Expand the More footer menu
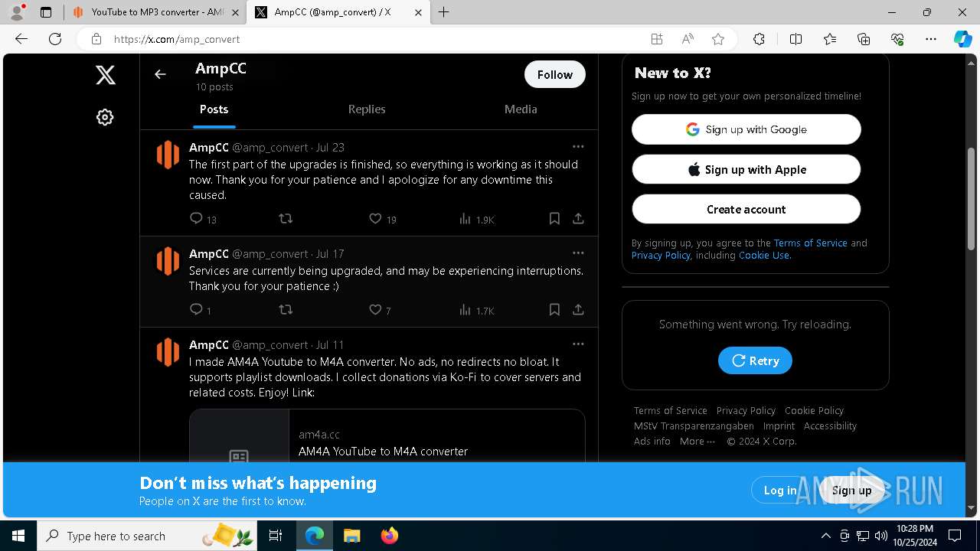Image resolution: width=980 pixels, height=551 pixels. 697,442
